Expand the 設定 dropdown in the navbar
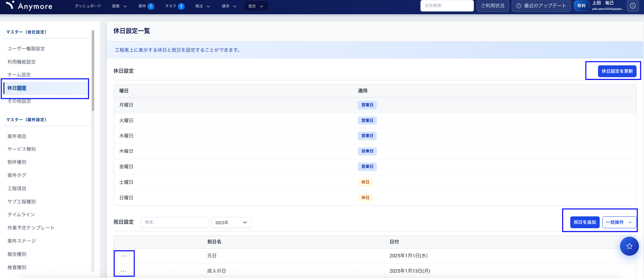 (256, 6)
